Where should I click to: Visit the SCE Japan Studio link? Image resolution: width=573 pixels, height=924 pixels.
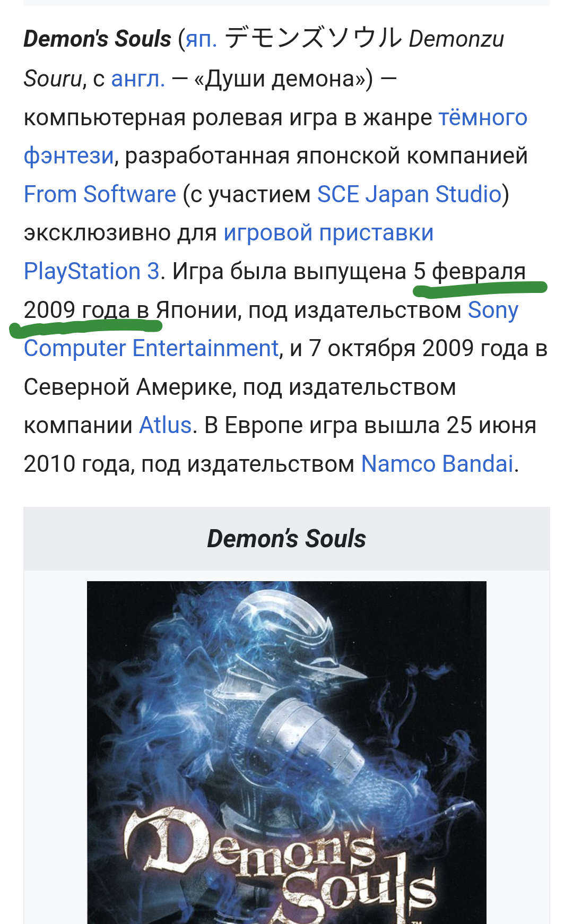click(410, 194)
